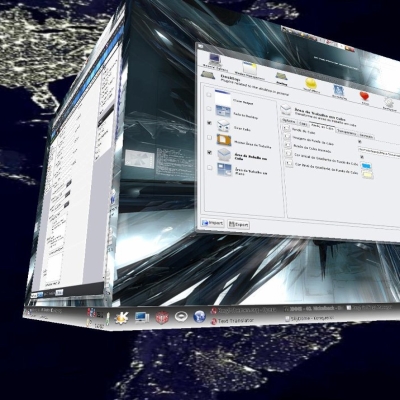Screen dimensions: 400x400
Task: Open the Accessibility category icon
Action: (339, 90)
